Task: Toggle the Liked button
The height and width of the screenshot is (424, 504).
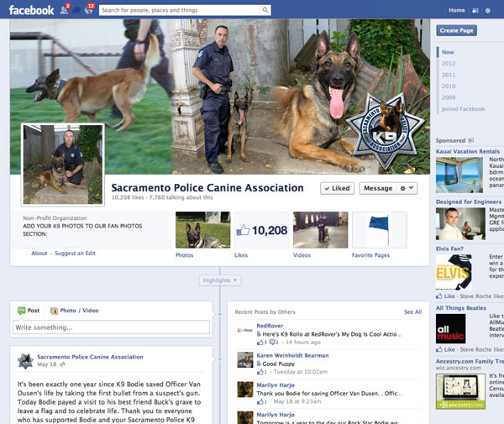Action: [337, 188]
